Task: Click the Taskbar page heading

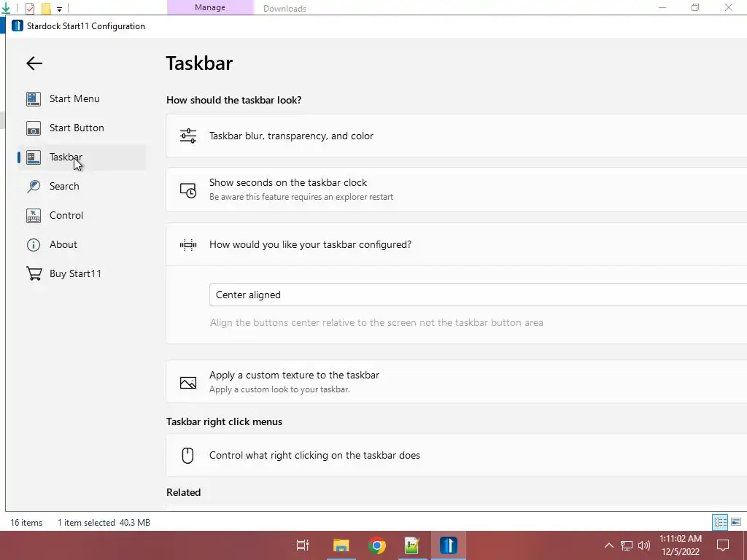Action: (199, 63)
